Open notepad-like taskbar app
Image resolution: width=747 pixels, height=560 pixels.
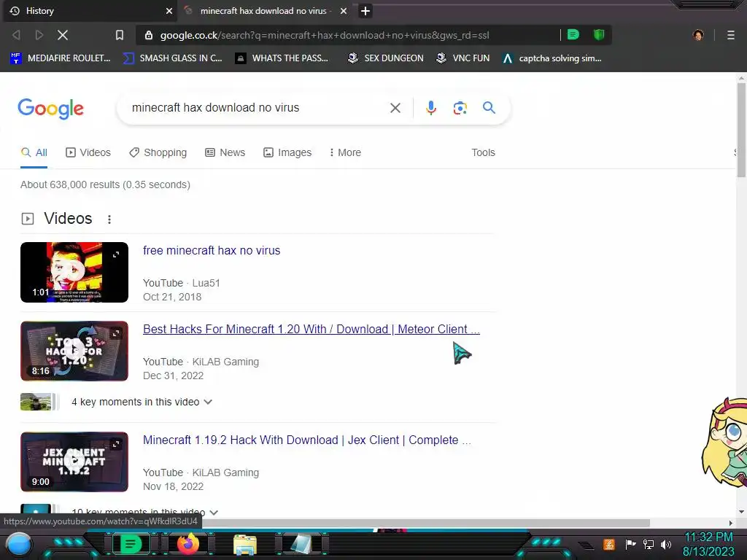(301, 544)
